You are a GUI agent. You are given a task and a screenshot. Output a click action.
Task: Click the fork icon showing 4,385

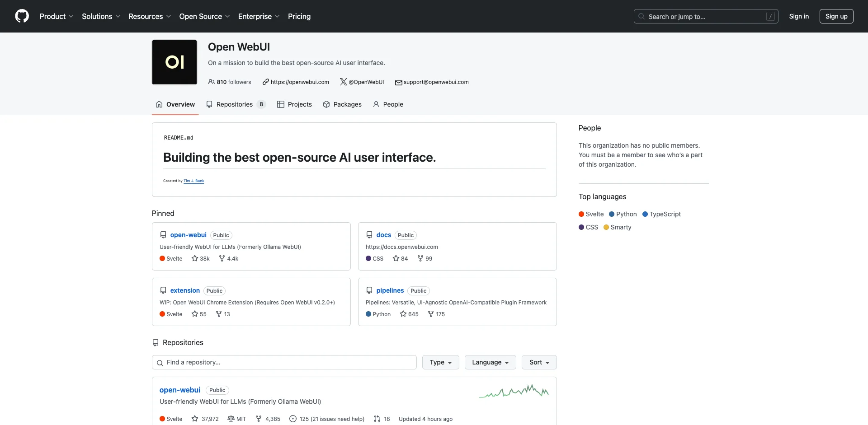259,419
